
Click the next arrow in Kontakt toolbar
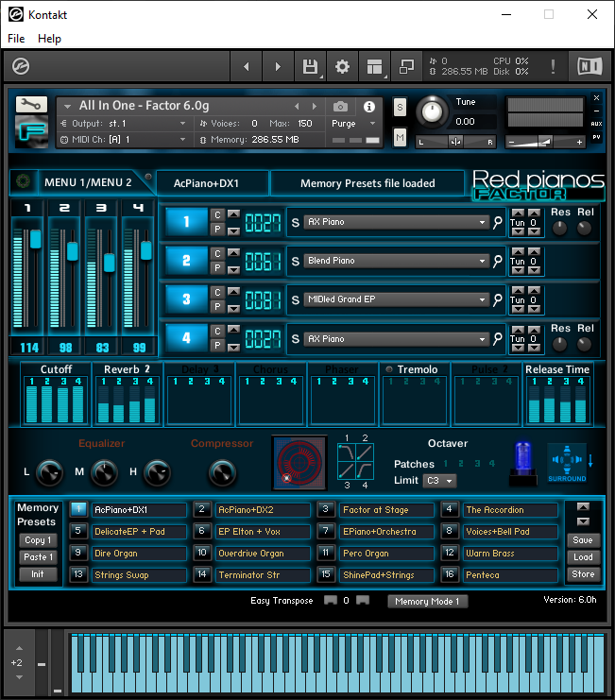(x=278, y=66)
